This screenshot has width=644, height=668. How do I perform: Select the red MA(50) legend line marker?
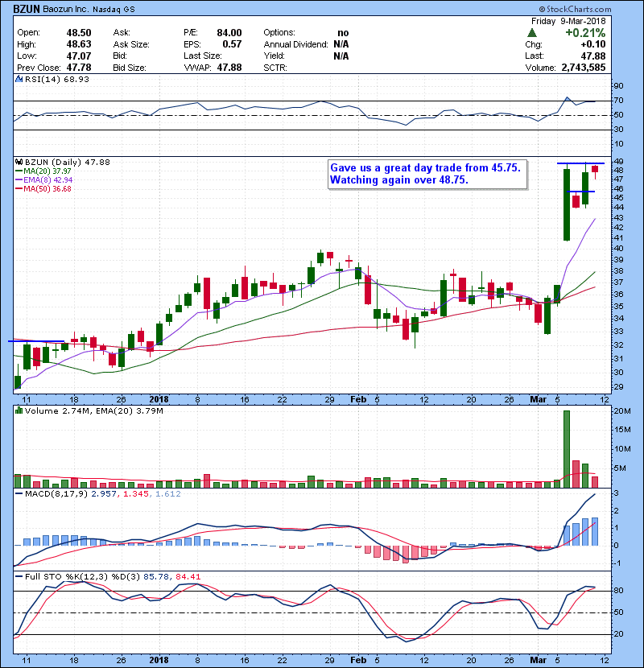tap(19, 189)
